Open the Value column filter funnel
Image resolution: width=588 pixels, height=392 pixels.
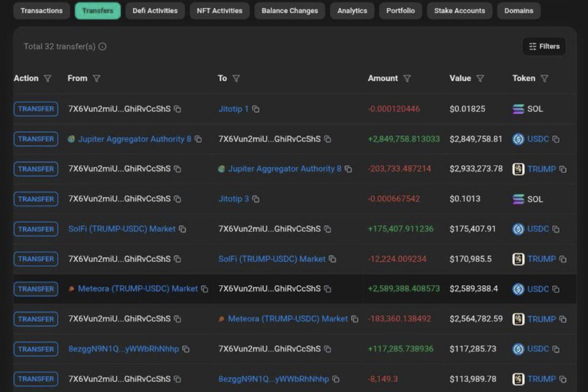(x=480, y=78)
